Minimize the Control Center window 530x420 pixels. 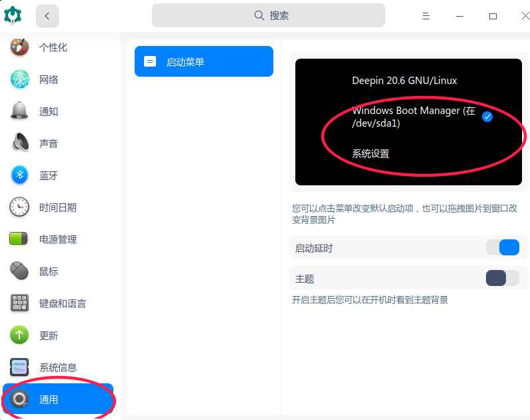[x=459, y=16]
